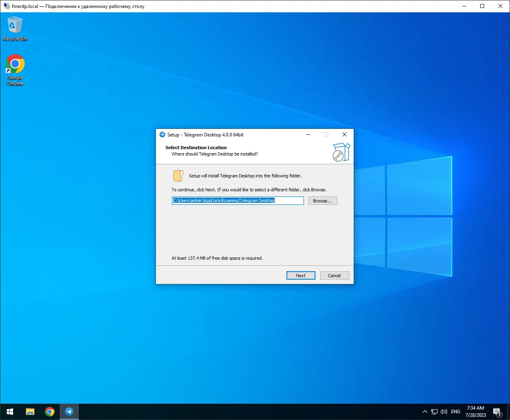The height and width of the screenshot is (420, 510).
Task: Click the folder icon in Setup dialog
Action: pos(178,176)
